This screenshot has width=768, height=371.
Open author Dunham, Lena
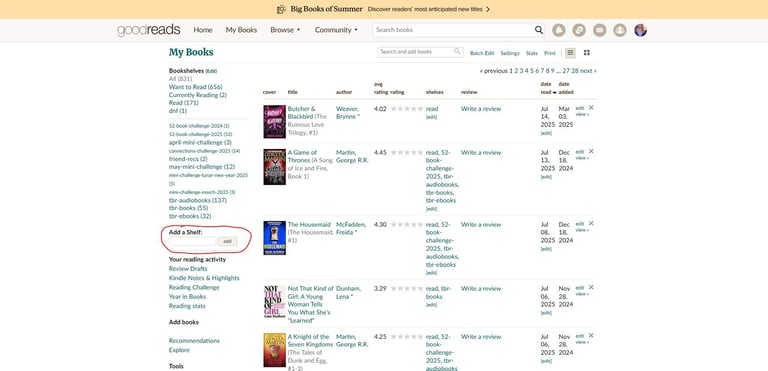348,293
